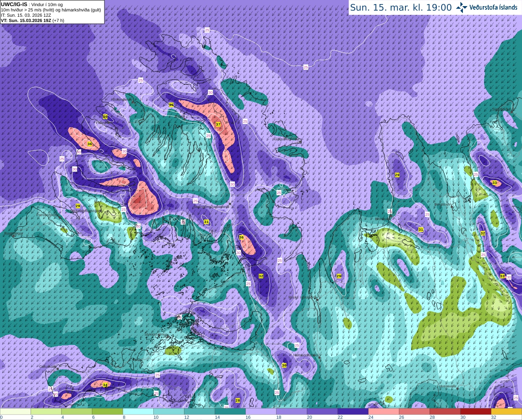
Task: Click the yellow 31 label near Steingrímsfjarðarheiði
Action: click(206, 222)
